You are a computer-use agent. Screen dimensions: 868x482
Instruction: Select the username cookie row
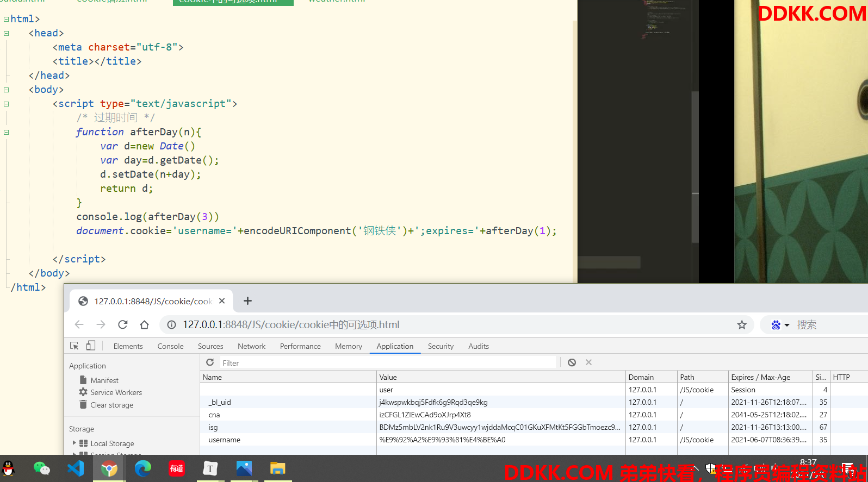[x=534, y=440]
